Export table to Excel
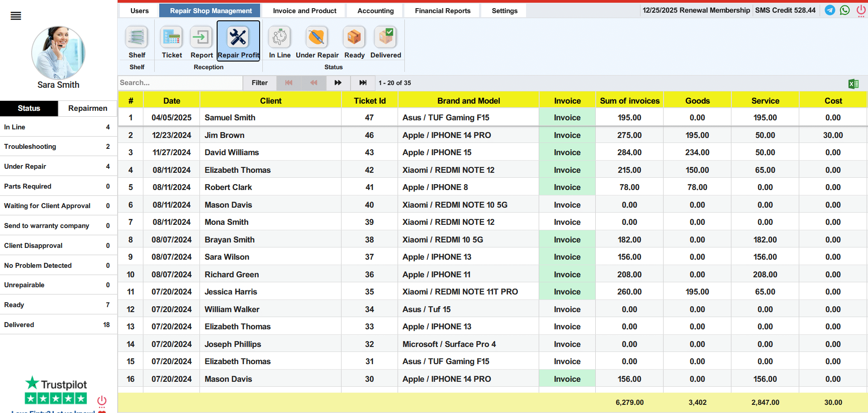 [x=854, y=84]
